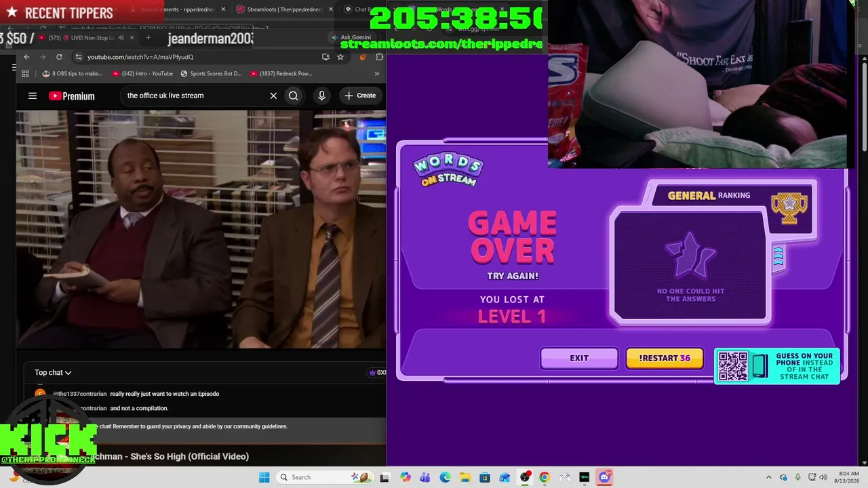Close the 'LIVE! Non-Stop' browser tab

pos(132,37)
